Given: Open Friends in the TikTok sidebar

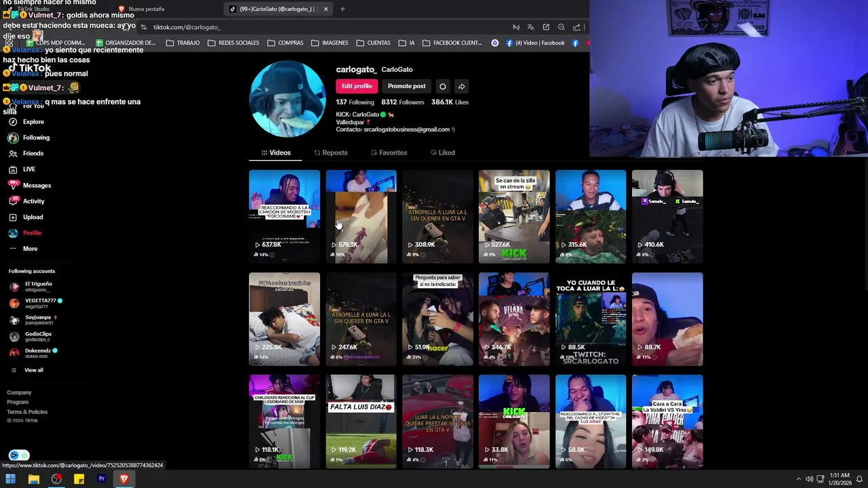Looking at the screenshot, I should pos(26,153).
